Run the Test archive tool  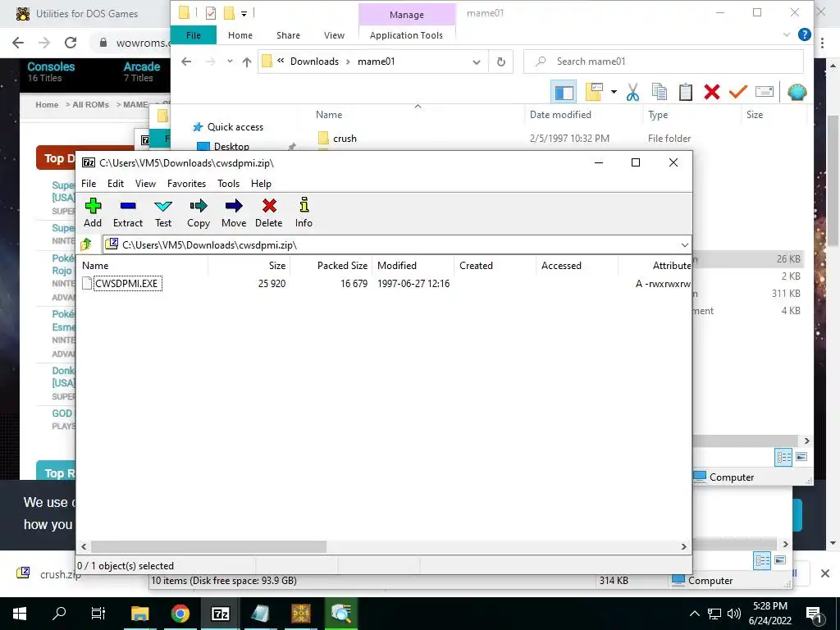[x=163, y=212]
